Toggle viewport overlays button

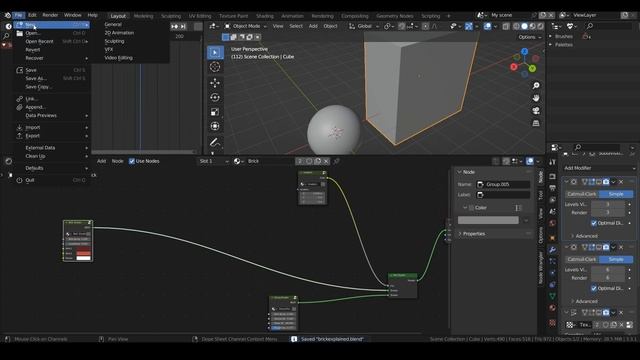(x=487, y=26)
